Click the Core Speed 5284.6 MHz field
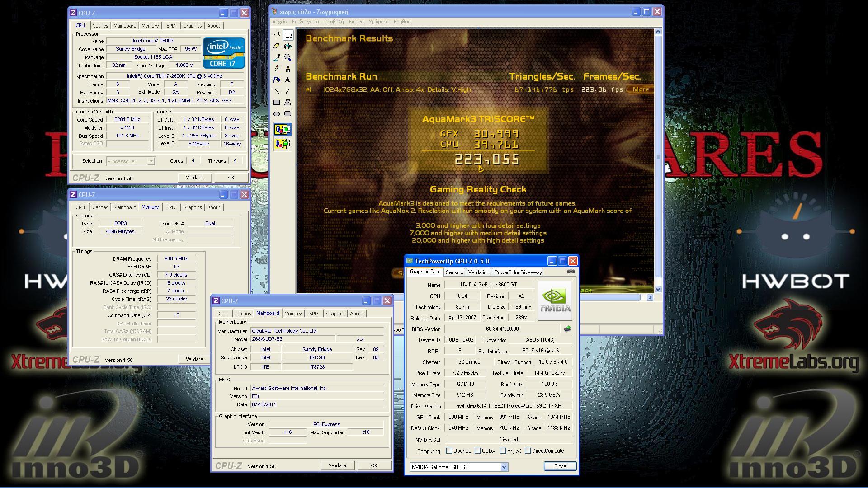Screen dimensions: 868x488 [x=127, y=120]
